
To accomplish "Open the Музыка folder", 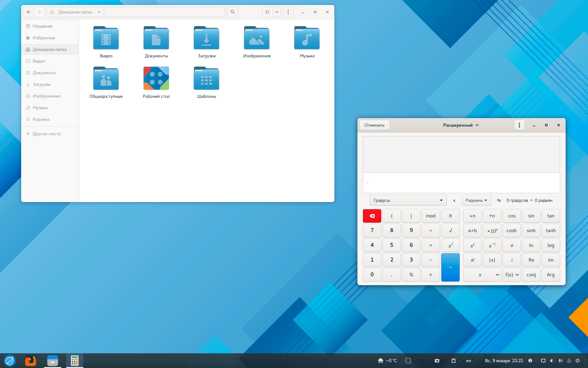I will [307, 38].
